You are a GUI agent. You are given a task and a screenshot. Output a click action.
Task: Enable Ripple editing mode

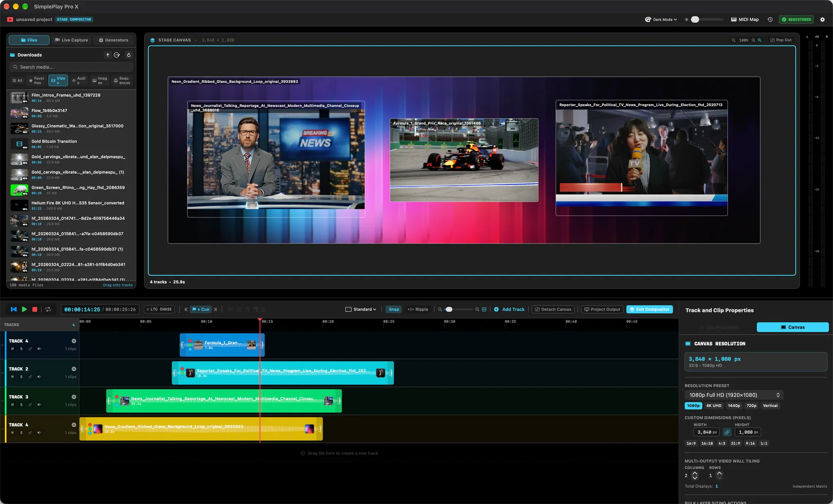(418, 309)
